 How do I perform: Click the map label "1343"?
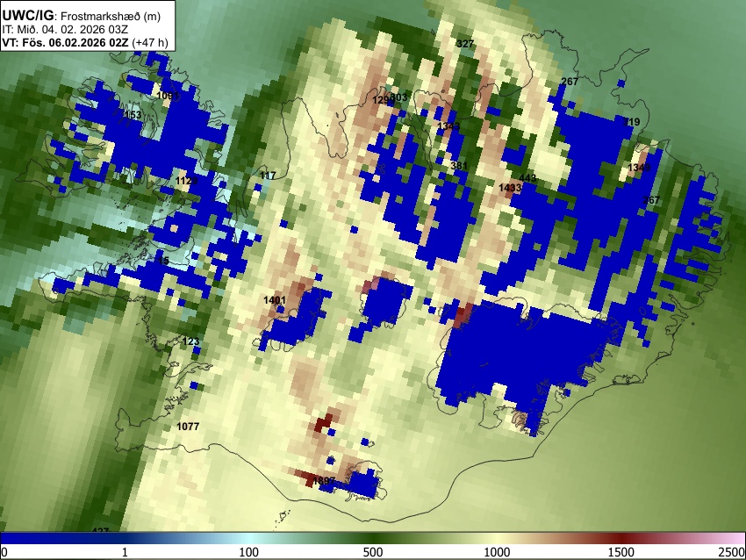click(x=448, y=126)
